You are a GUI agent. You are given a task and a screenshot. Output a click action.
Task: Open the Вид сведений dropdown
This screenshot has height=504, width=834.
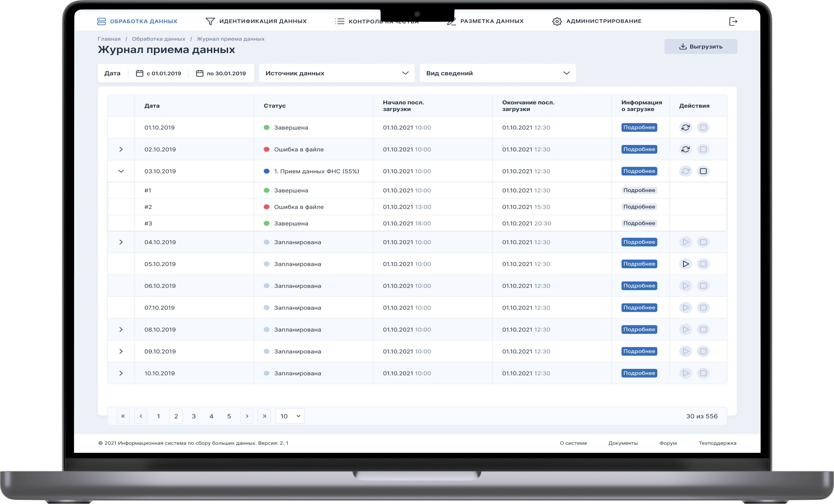tap(498, 73)
